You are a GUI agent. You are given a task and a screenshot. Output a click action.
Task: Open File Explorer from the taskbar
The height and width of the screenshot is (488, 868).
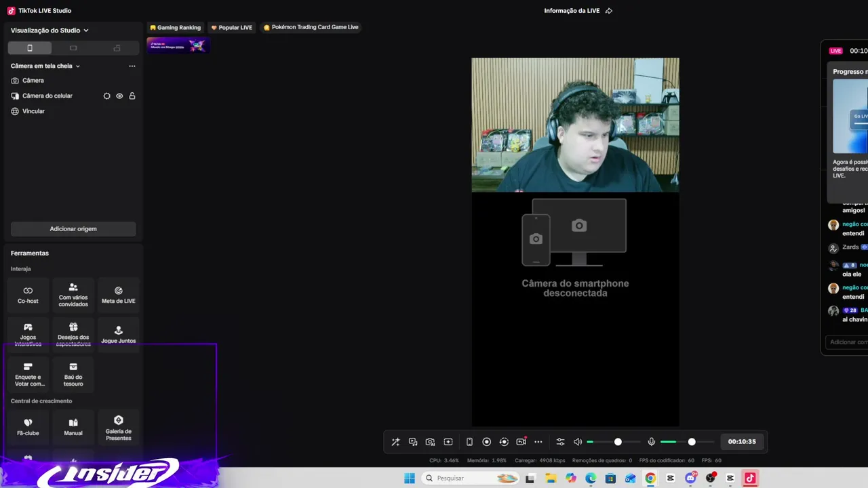(x=551, y=479)
